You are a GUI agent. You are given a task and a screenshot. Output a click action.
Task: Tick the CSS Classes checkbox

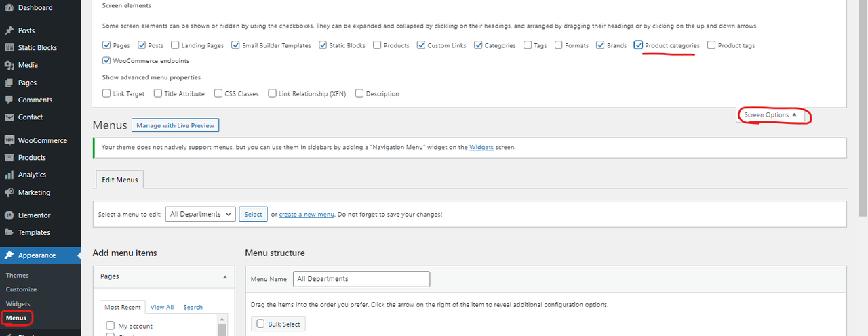218,93
